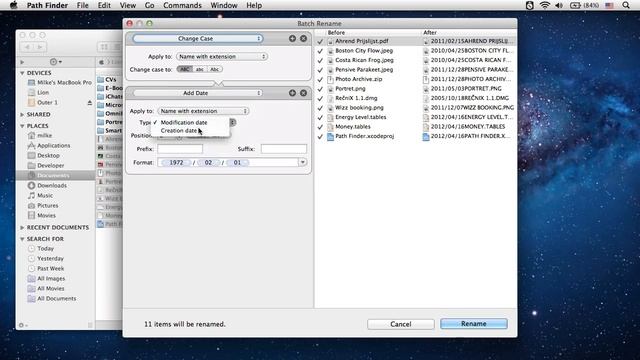Expand the SHARED section in sidebar
Screen dimensions: 640x360
click(x=22, y=115)
